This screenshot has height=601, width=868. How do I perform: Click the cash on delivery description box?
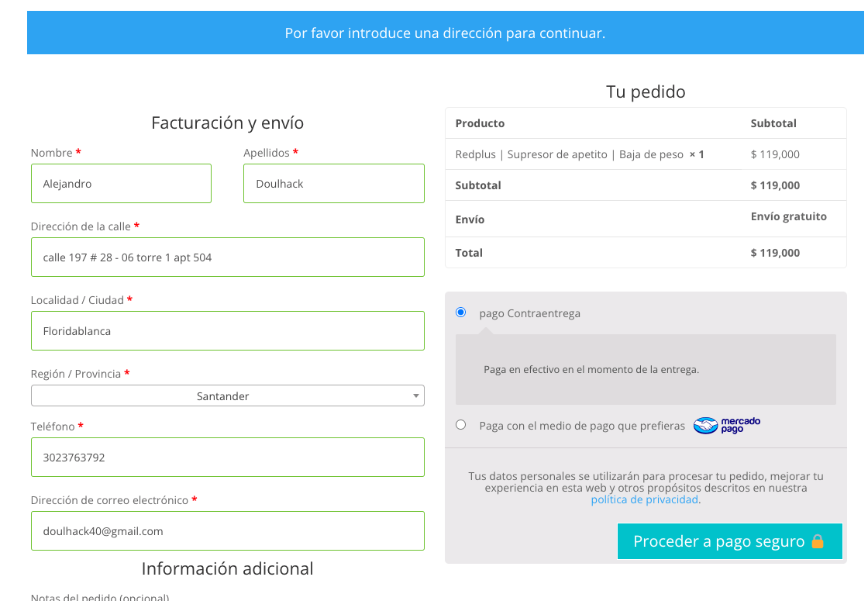646,369
